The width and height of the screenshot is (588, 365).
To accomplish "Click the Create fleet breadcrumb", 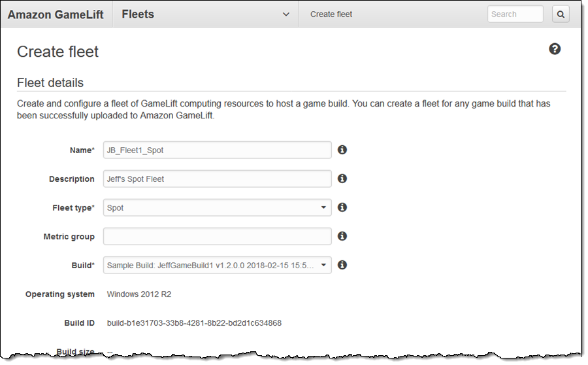I will point(331,14).
